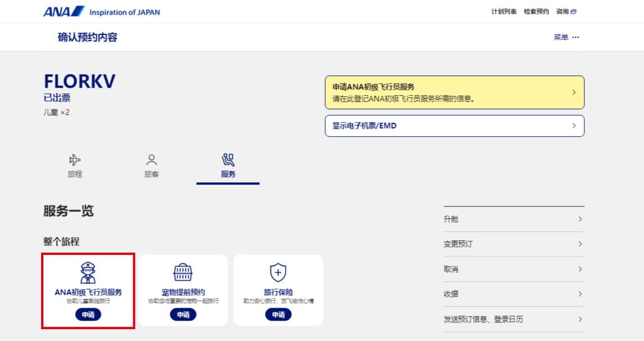
Task: Click the junior pilot service icon
Action: pos(88,273)
